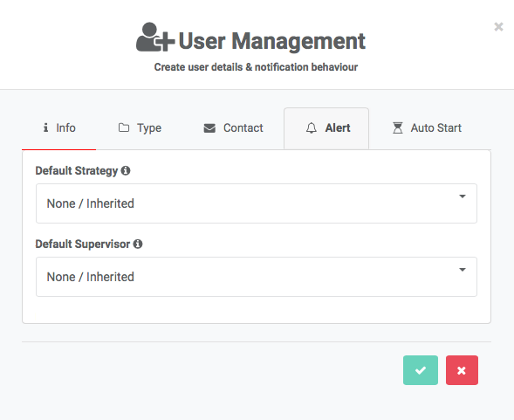
Task: Click the Default Strategy info icon
Action: point(126,170)
